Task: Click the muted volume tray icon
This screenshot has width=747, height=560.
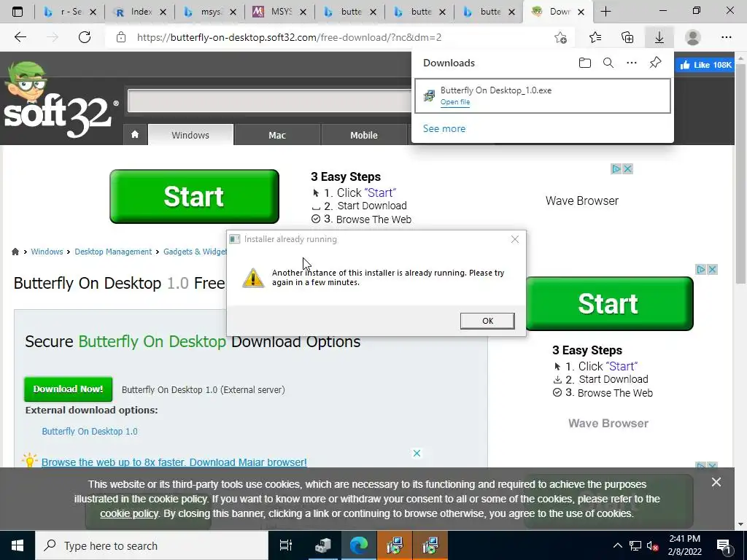Action: pos(652,545)
